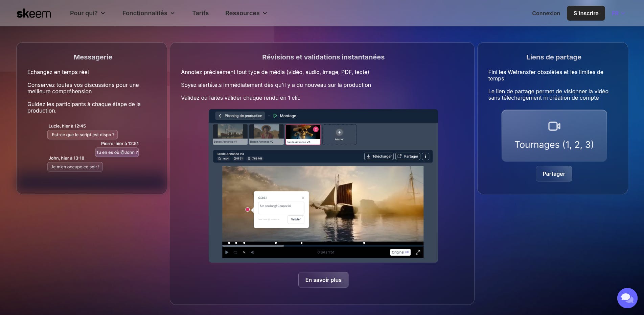Select the Bande Annonce V3 thumbnail
This screenshot has width=644, height=315.
(303, 135)
